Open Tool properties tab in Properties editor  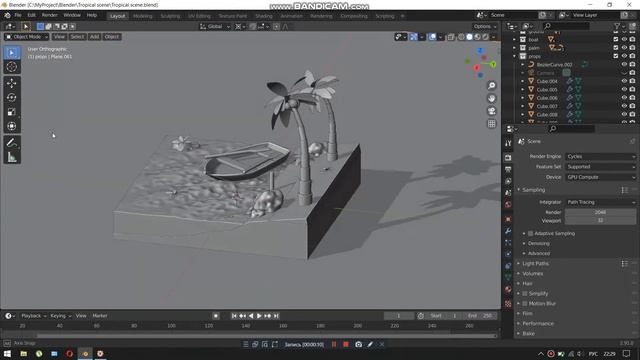tap(508, 143)
